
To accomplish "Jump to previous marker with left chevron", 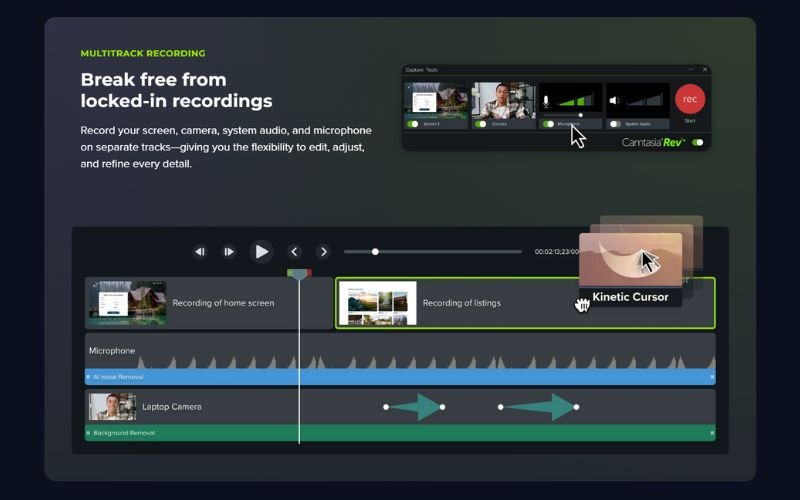I will click(294, 252).
